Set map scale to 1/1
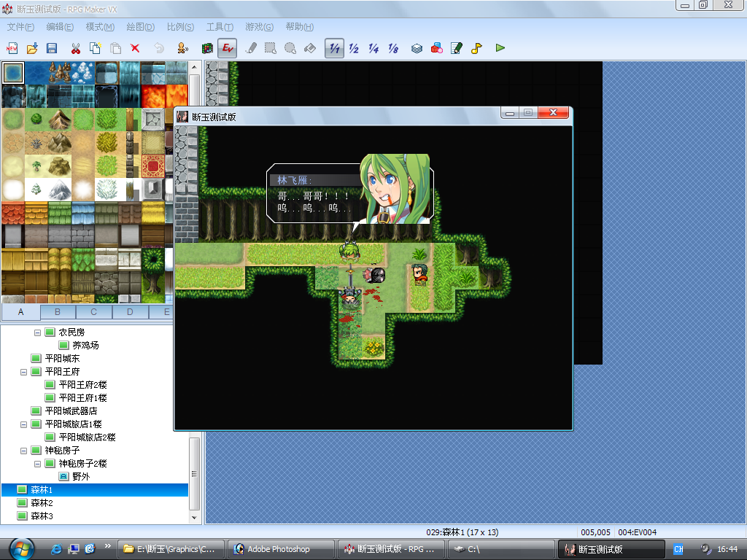Viewport: 747px width, 560px height. point(334,48)
